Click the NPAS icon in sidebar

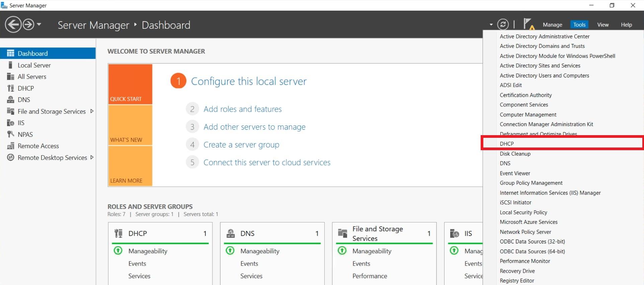[10, 134]
